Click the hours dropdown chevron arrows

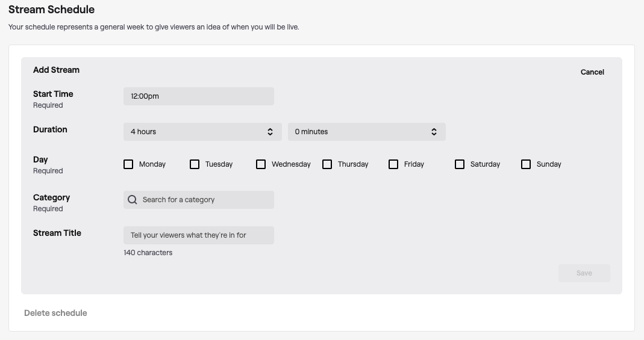tap(270, 132)
